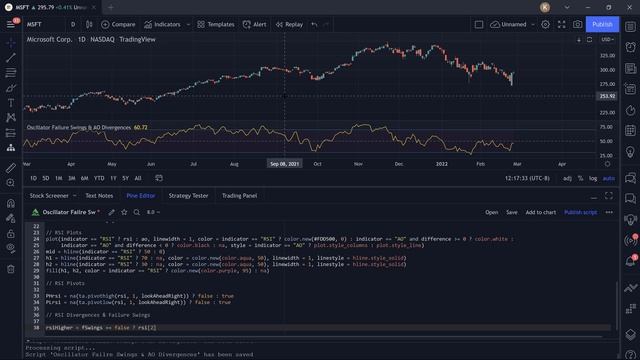Open the prediction and measurement tools
640x360 pixels.
[x=11, y=133]
